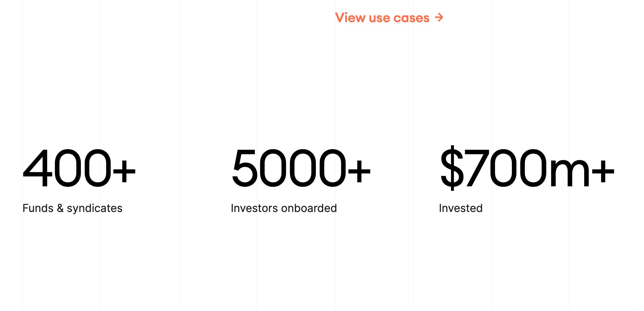This screenshot has height=311, width=644.
Task: Click the word syndicates
Action: (94, 209)
